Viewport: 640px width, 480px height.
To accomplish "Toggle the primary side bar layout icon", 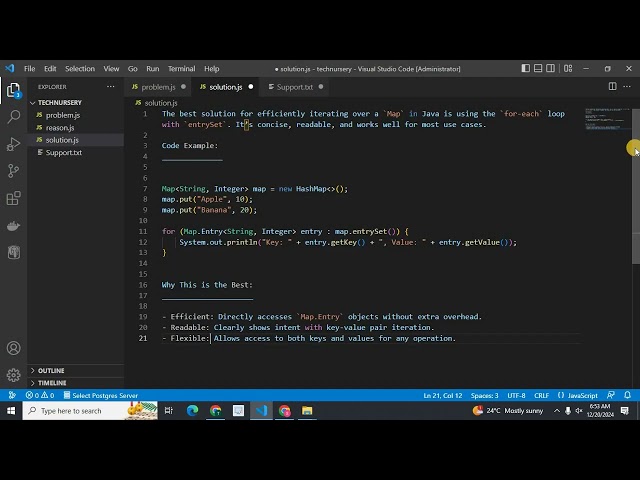I will 526,69.
